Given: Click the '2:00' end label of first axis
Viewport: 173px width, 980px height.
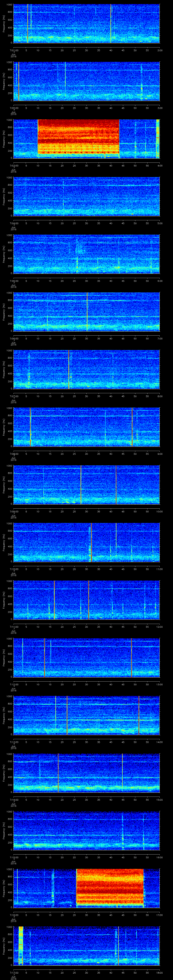Looking at the screenshot, I should tap(160, 50).
